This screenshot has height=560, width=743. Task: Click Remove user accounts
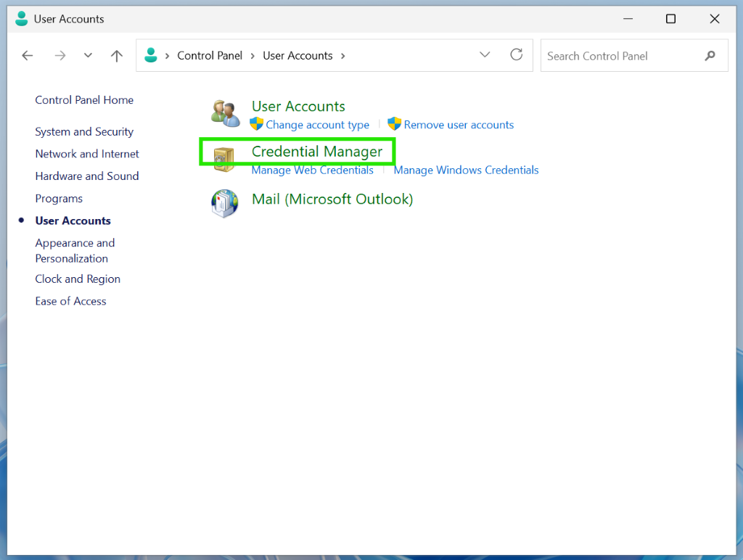pos(459,125)
